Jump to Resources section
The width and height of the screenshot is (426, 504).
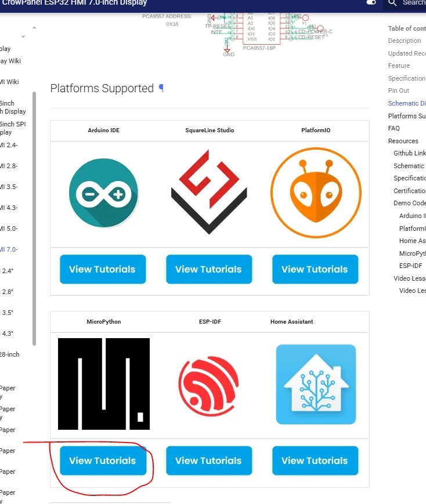(x=403, y=141)
